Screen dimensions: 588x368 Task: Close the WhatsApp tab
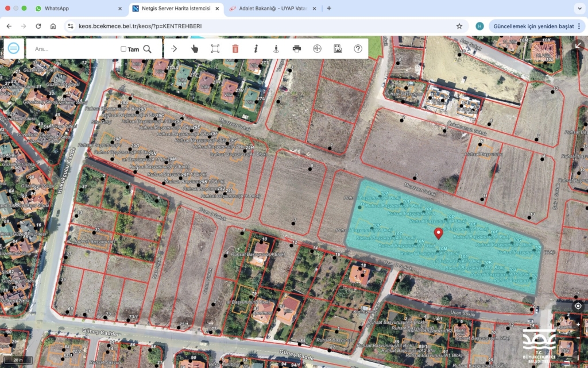click(120, 8)
